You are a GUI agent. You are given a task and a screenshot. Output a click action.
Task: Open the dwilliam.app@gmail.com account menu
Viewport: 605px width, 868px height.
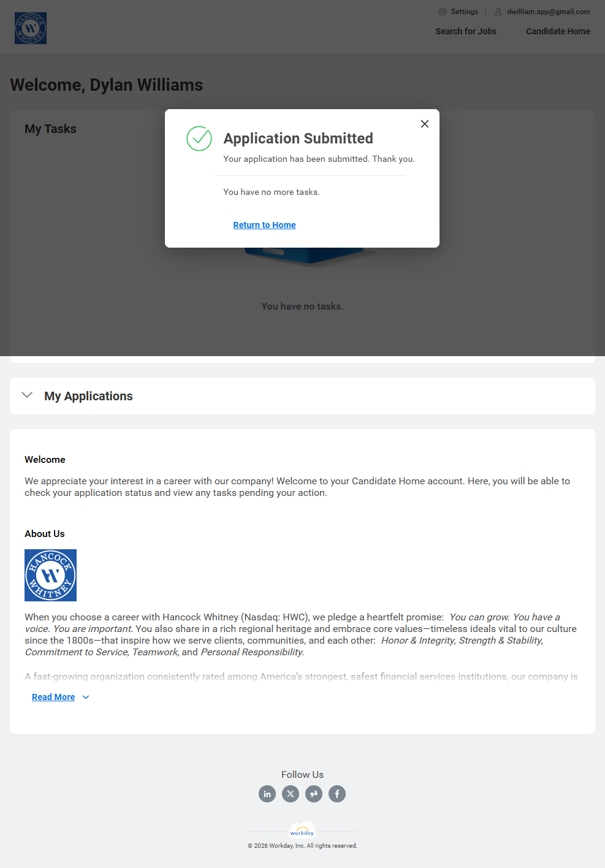(548, 12)
